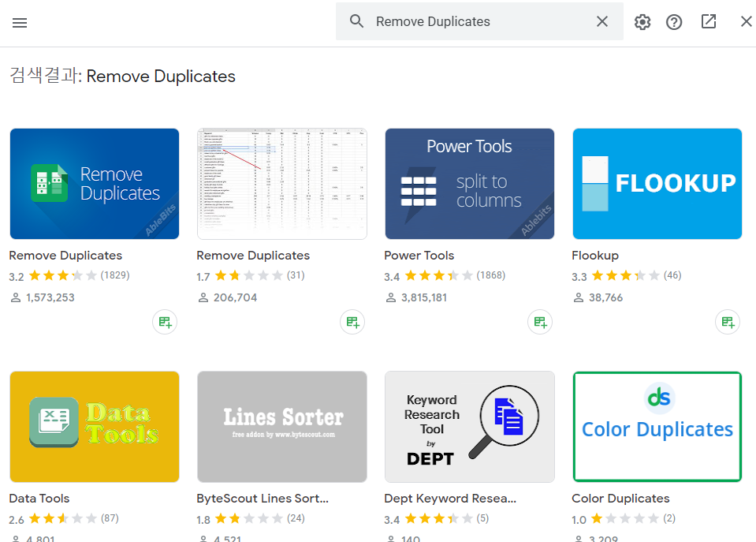
Task: Open the Color Duplicates thumbnail
Action: (657, 427)
